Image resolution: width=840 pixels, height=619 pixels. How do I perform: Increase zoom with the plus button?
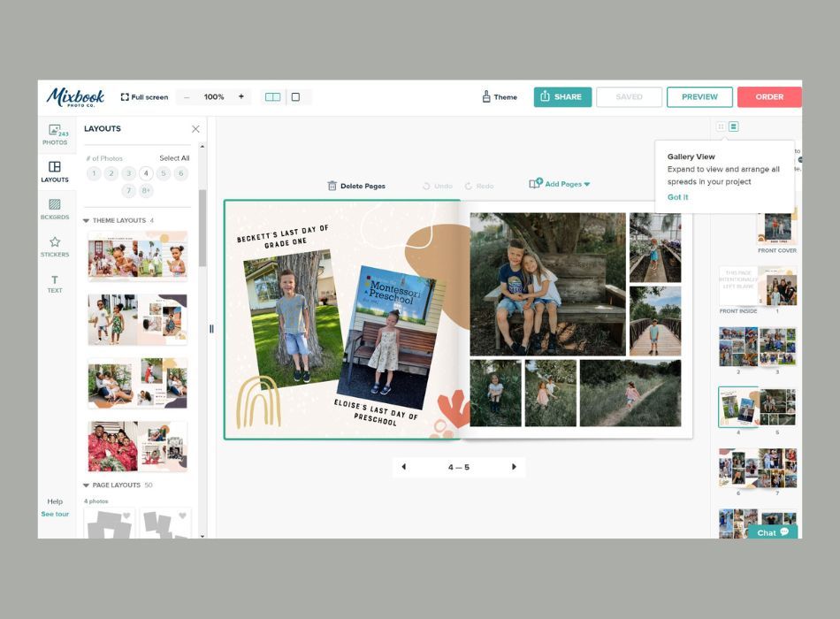coord(241,96)
